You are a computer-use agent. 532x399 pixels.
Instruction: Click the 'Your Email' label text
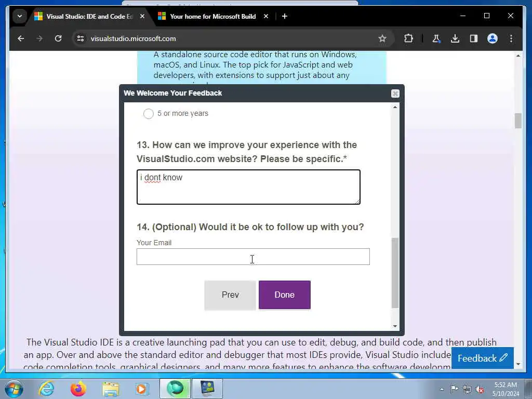point(154,243)
